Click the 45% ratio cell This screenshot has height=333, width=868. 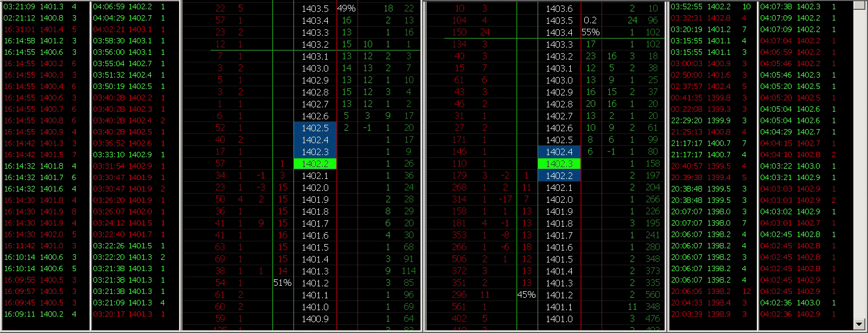coord(526,295)
